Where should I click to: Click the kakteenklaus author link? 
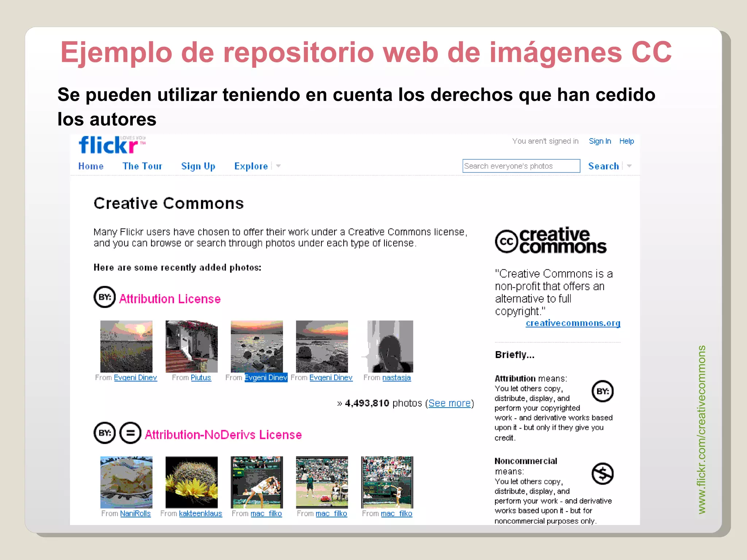pos(201,514)
